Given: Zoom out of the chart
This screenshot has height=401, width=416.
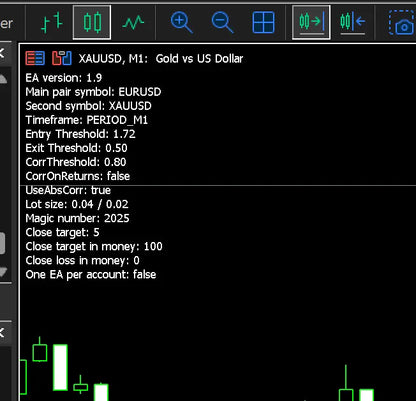Looking at the screenshot, I should point(222,22).
